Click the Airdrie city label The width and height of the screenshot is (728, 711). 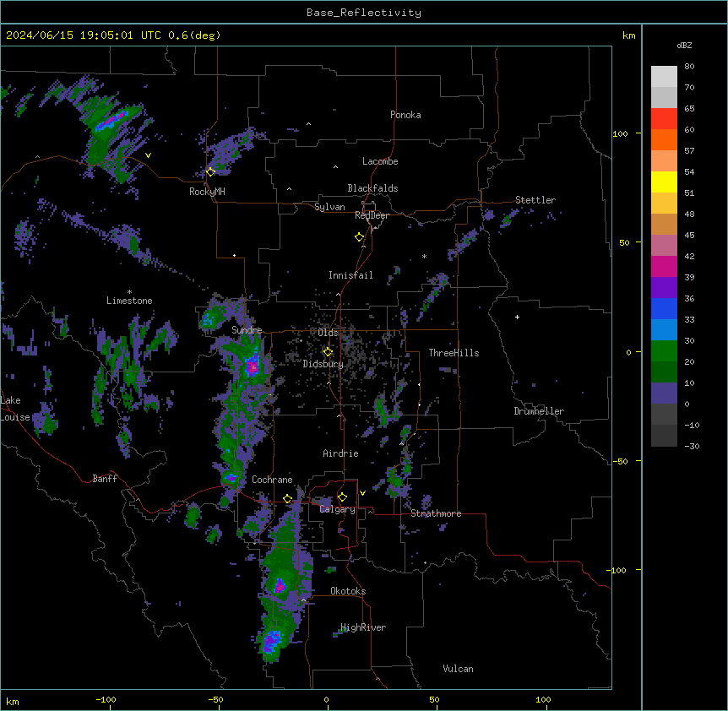(x=341, y=453)
